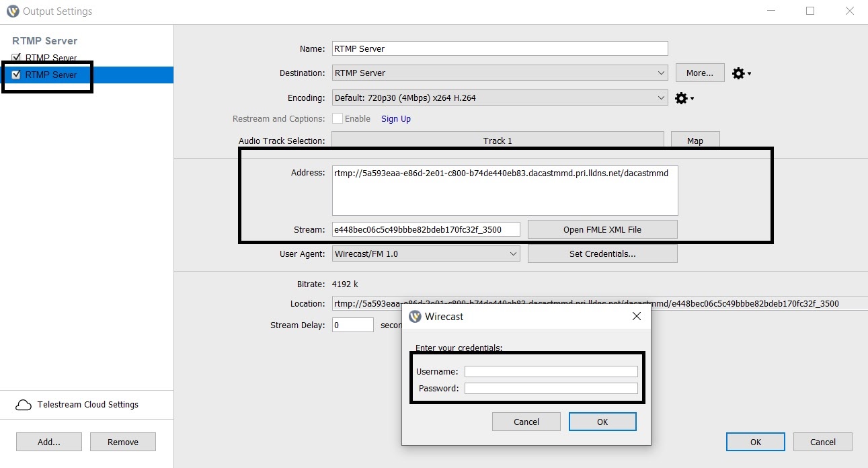This screenshot has height=468, width=868.
Task: Confirm credentials with the OK button
Action: (x=602, y=421)
